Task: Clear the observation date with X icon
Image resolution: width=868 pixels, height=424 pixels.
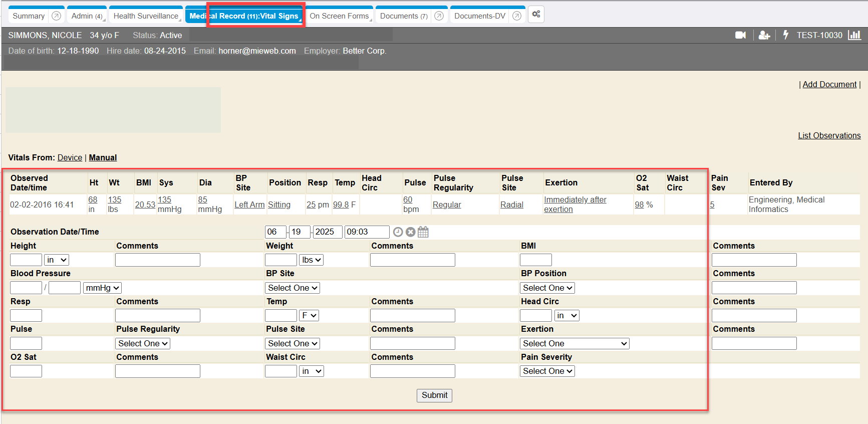Action: tap(410, 232)
